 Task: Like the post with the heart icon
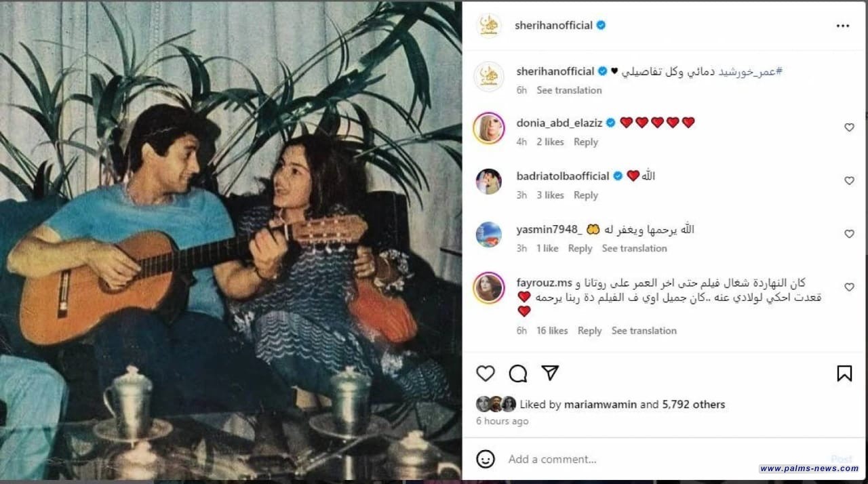(x=485, y=374)
